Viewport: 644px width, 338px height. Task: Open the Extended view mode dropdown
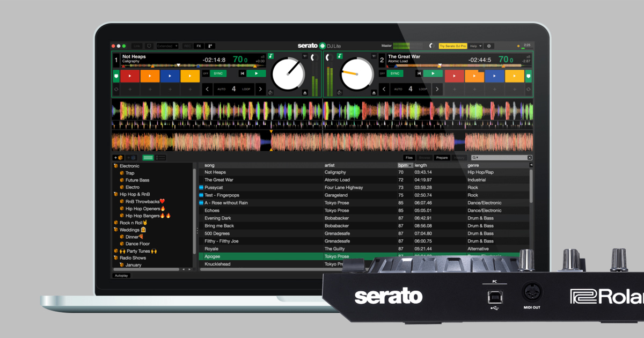(167, 46)
